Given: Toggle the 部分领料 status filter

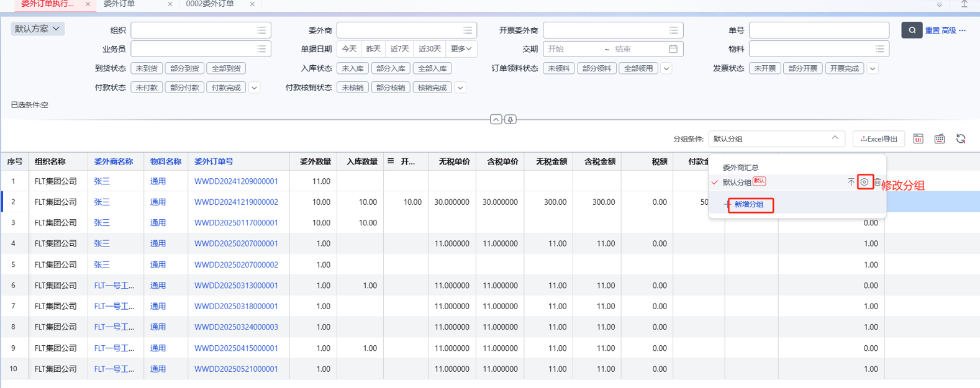Looking at the screenshot, I should click(597, 68).
